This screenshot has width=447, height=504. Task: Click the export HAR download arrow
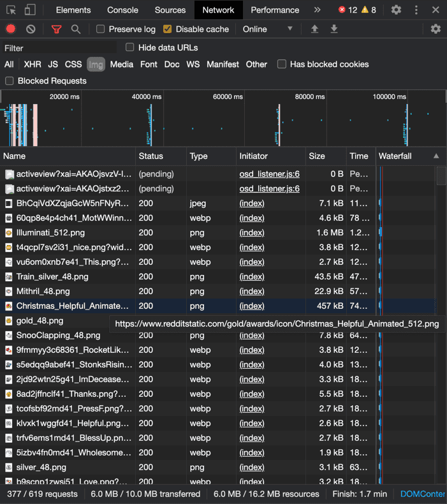click(334, 29)
